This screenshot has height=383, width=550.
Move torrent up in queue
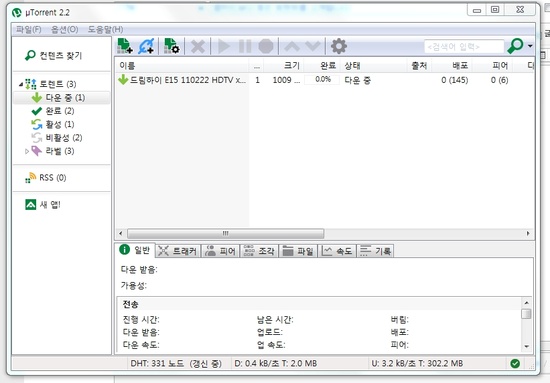pyautogui.click(x=292, y=46)
